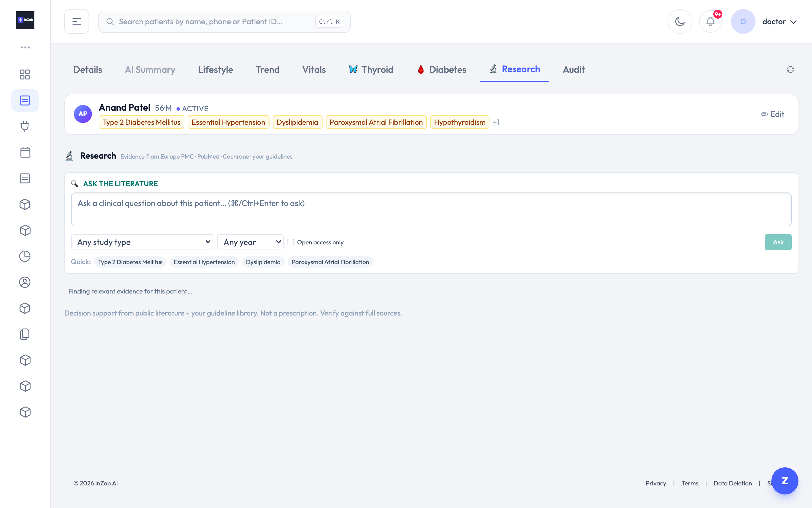Expand the doctor account dropdown
The image size is (812, 508).
(x=779, y=21)
